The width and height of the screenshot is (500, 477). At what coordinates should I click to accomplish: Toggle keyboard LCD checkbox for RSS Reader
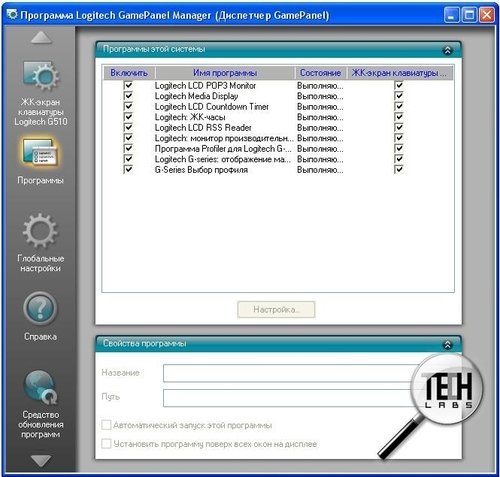point(399,127)
